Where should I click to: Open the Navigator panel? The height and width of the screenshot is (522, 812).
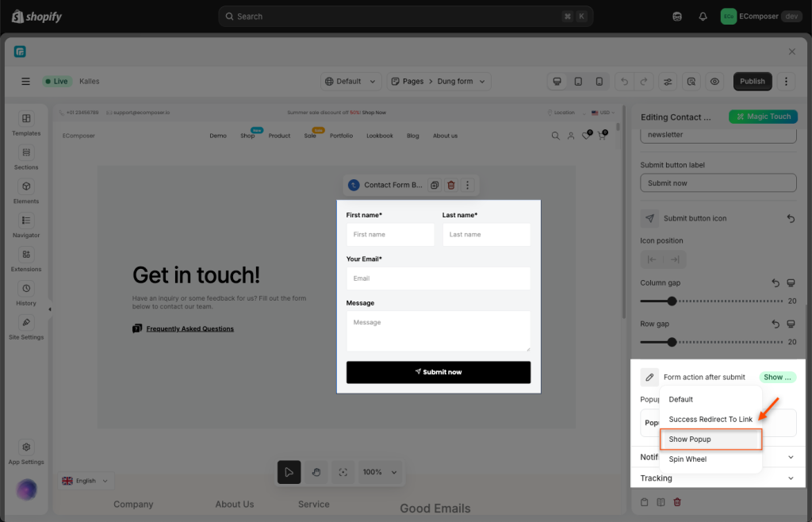[26, 225]
